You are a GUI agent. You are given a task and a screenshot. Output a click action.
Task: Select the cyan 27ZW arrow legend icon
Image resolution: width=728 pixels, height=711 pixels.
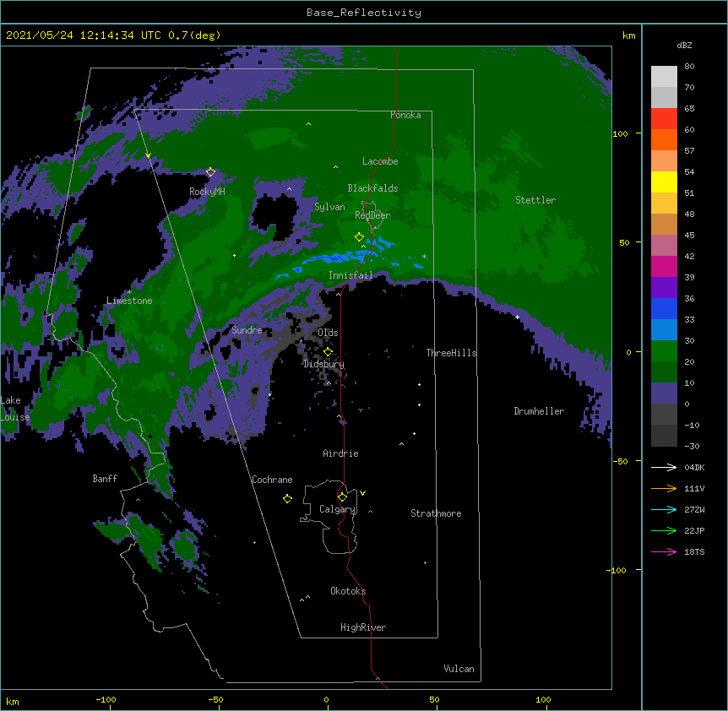click(664, 509)
